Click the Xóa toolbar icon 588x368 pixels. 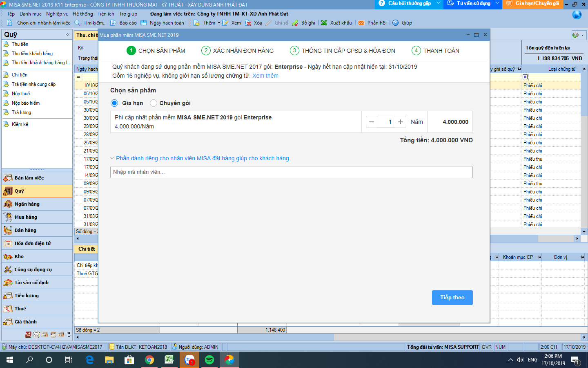point(248,23)
